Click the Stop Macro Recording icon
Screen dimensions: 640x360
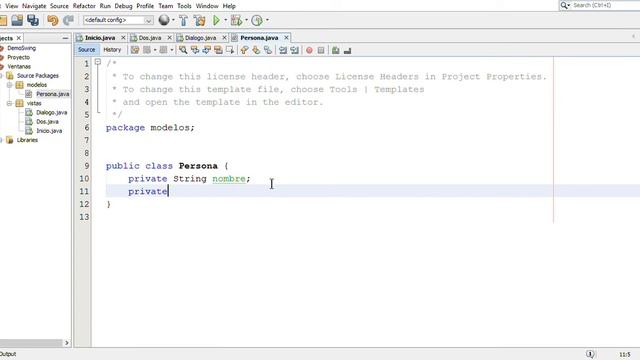point(321,50)
